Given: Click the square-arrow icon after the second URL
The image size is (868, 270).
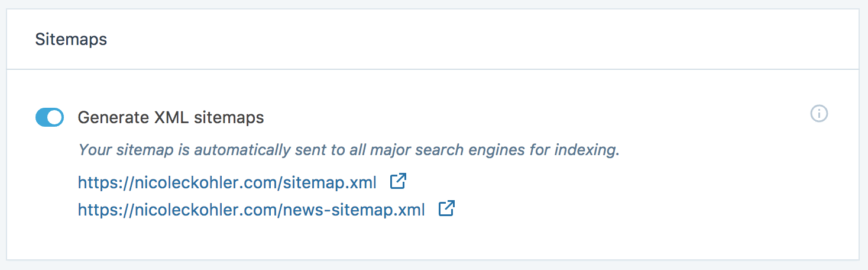Looking at the screenshot, I should point(446,208).
